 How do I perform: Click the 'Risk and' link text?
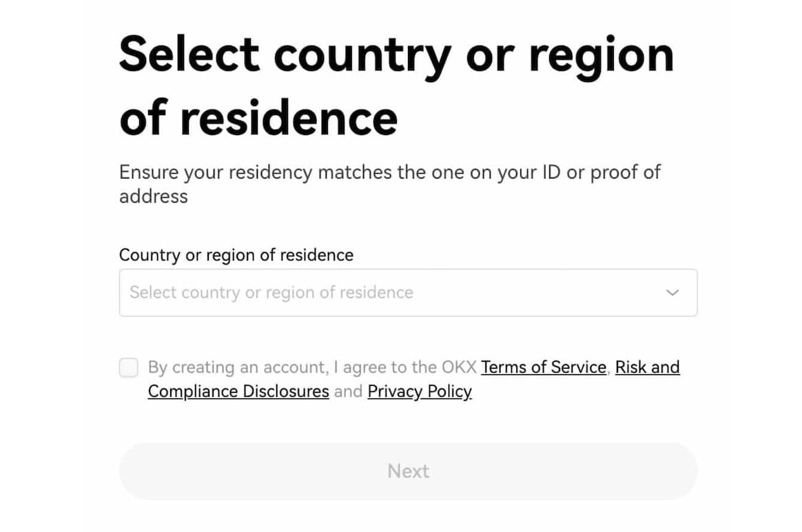pyautogui.click(x=647, y=367)
